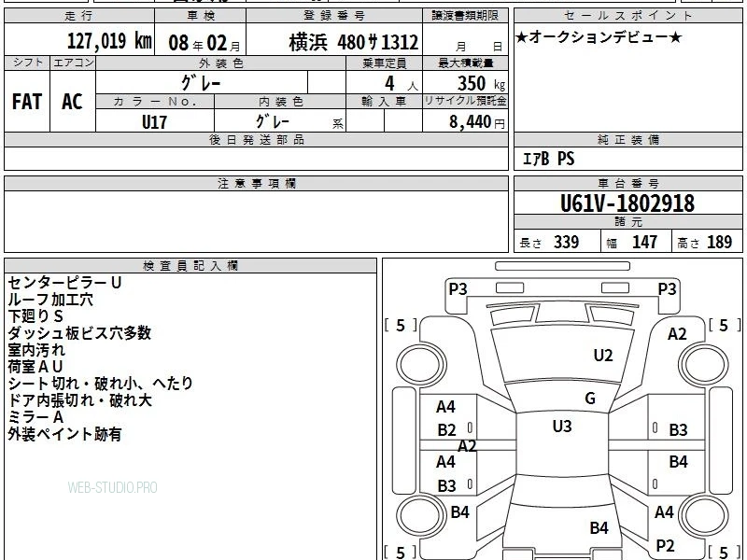This screenshot has width=747, height=560.
Task: Select the 幅 value 147
Action: pos(644,242)
